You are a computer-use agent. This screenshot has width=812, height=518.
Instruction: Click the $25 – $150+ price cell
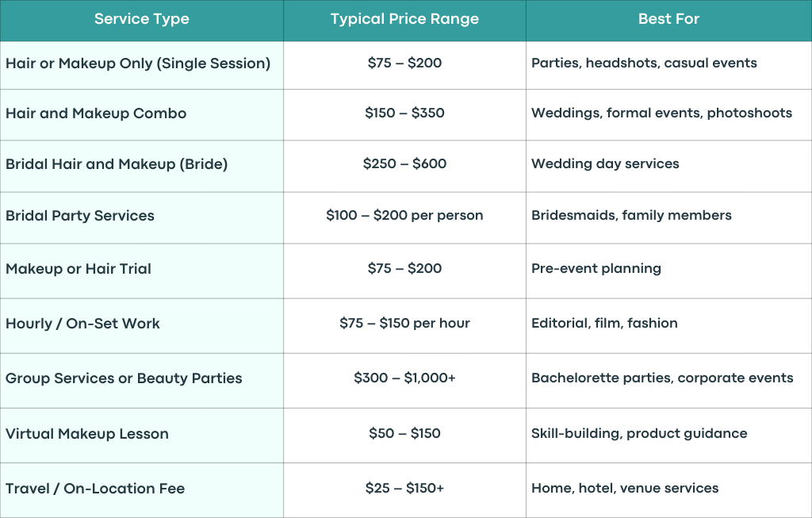click(404, 489)
